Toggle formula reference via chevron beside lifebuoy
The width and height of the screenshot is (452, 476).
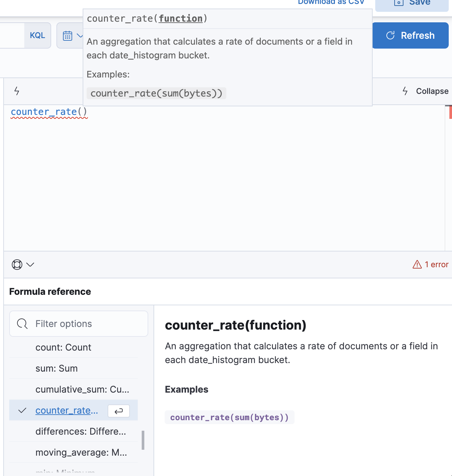(x=30, y=265)
